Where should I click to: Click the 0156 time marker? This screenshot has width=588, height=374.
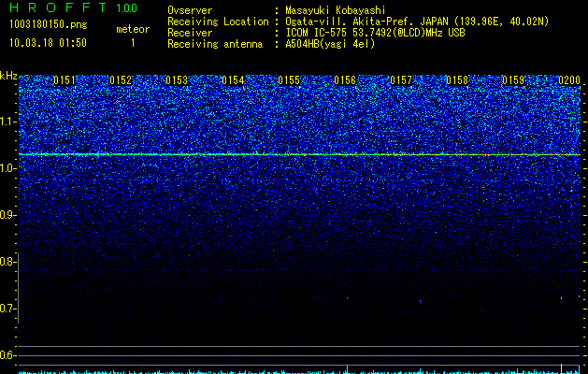tap(345, 80)
